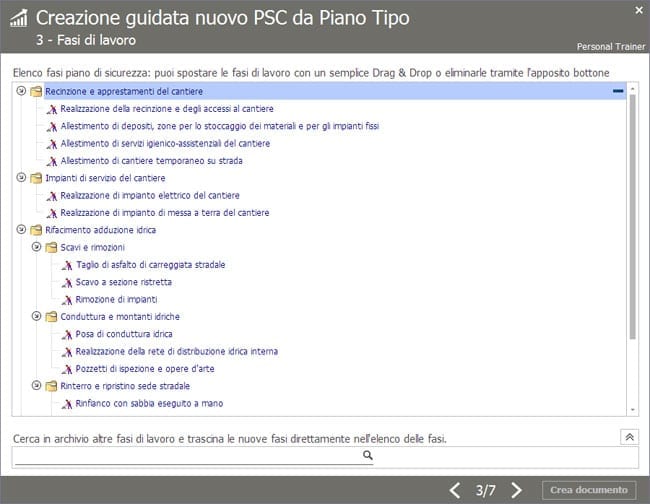Viewport: 650px width, 504px height.
Task: Click the phase icon of Rinfianco con sabbia
Action: (67, 404)
